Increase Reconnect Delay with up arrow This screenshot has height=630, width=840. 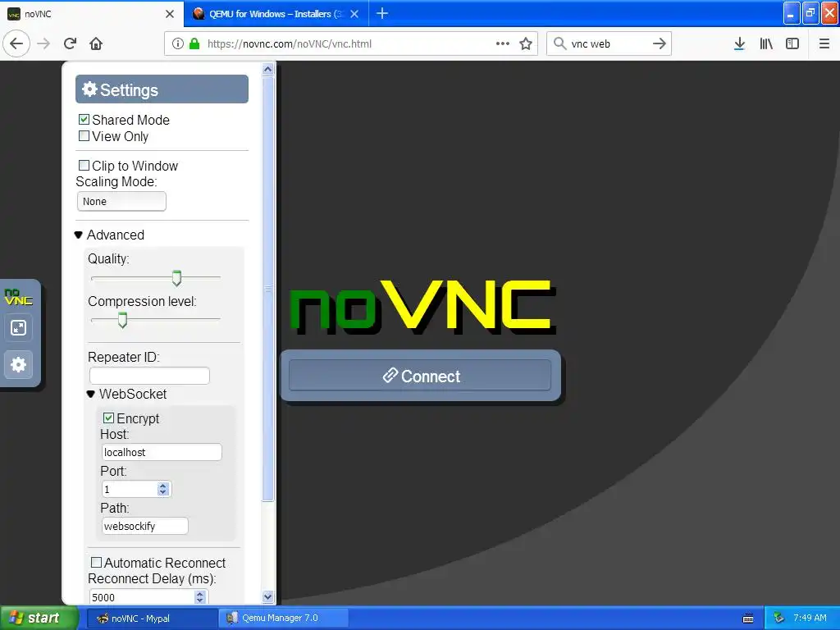pos(200,594)
